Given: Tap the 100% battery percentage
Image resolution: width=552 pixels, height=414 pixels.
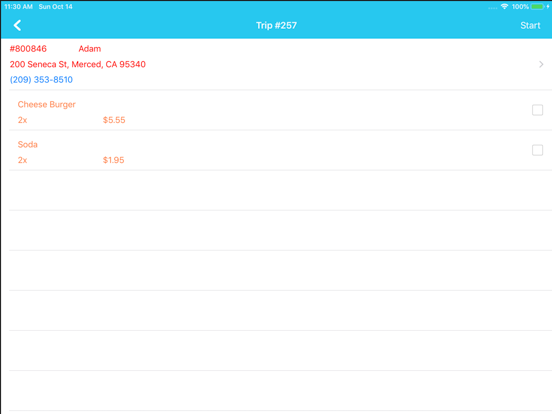Looking at the screenshot, I should point(520,6).
